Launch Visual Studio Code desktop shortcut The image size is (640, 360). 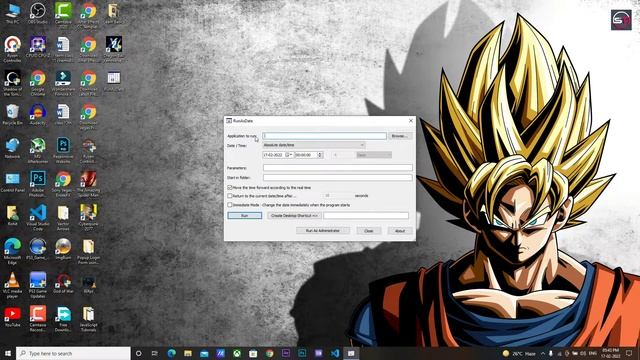click(x=38, y=218)
